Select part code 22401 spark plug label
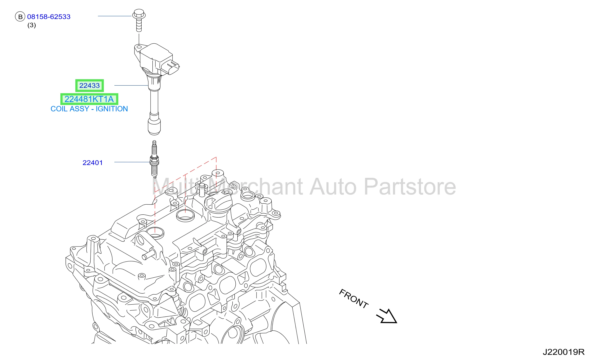 point(93,163)
